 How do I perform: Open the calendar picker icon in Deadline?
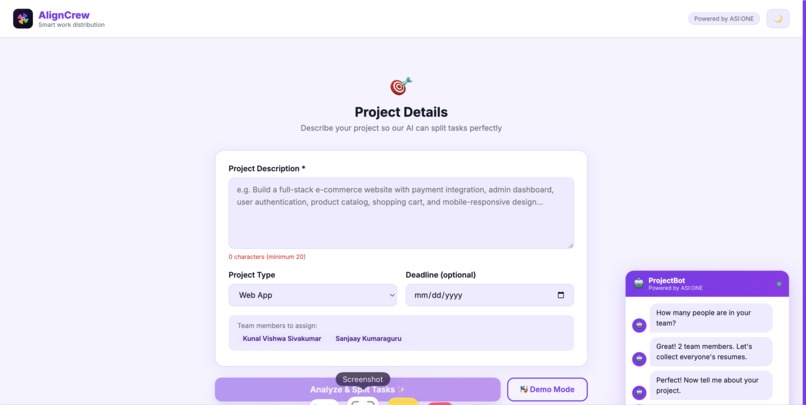click(x=561, y=295)
